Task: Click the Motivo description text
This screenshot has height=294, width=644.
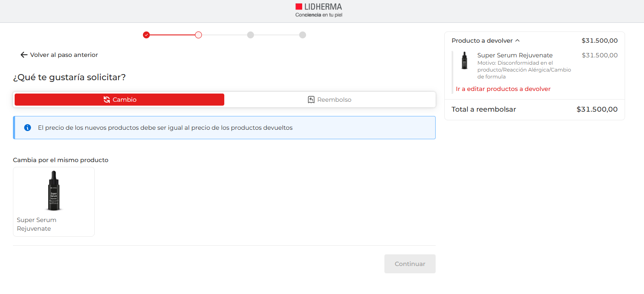Action: 524,70
